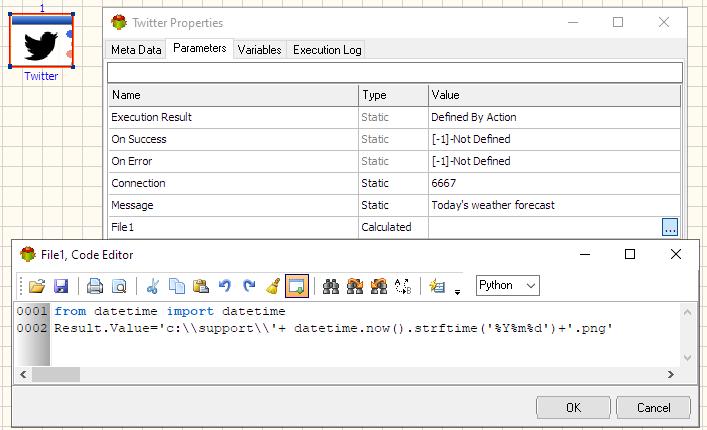Select the Parameters tab

pyautogui.click(x=200, y=48)
